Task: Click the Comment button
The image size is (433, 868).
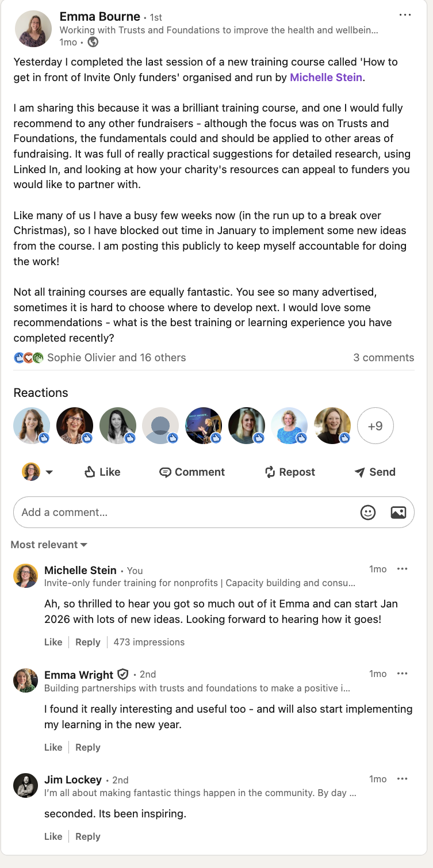Action: 192,472
